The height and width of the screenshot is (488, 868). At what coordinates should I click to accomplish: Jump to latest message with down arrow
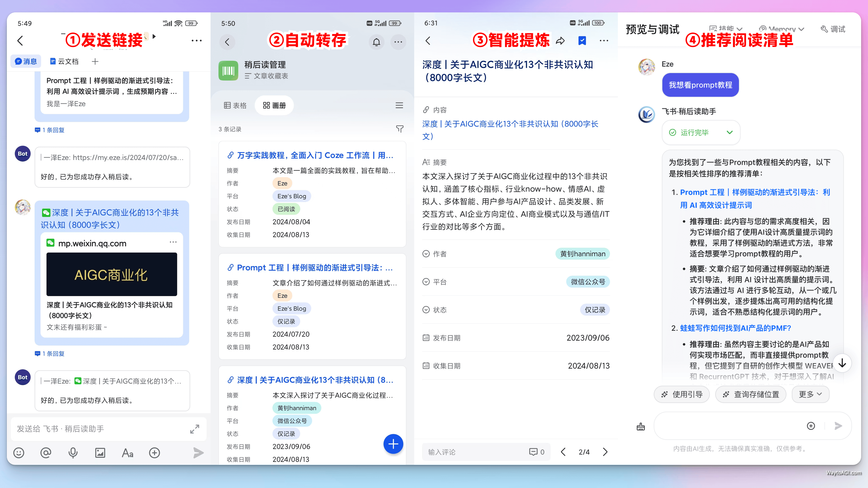(x=842, y=363)
